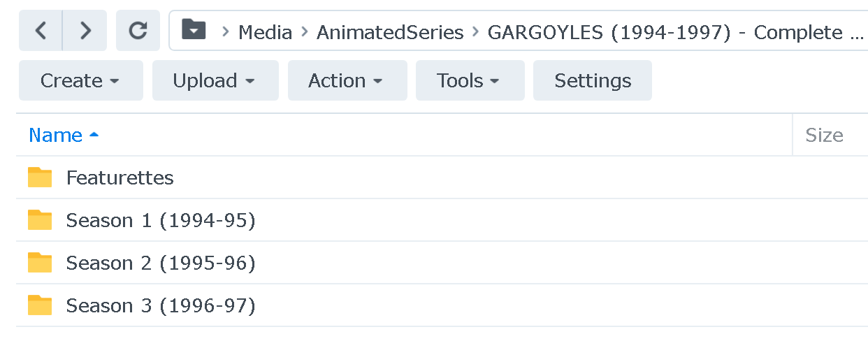Navigate to Media in the breadcrumb
Screen dimensions: 868x348
[x=265, y=32]
